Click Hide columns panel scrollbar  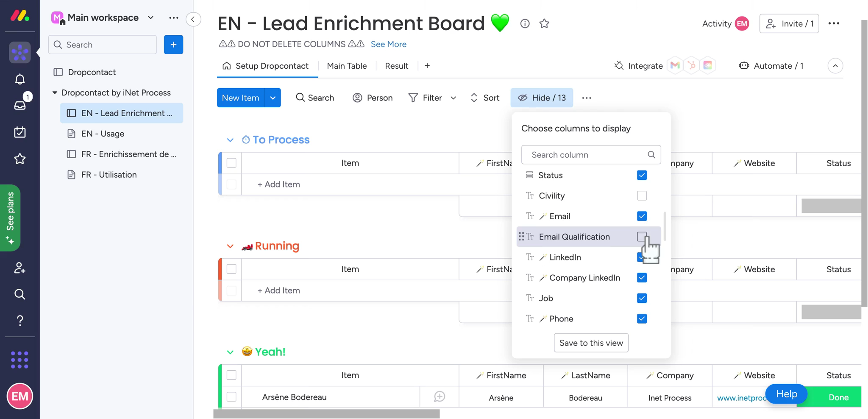click(664, 226)
